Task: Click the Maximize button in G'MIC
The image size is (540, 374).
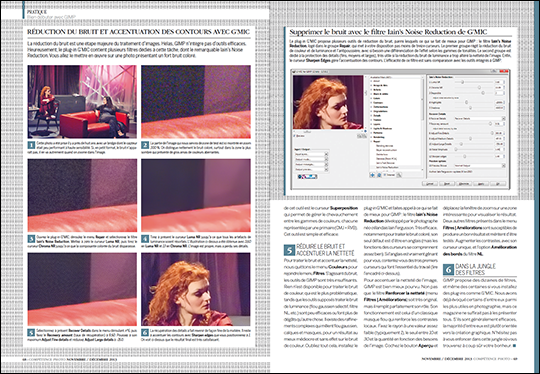Action: tap(464, 184)
